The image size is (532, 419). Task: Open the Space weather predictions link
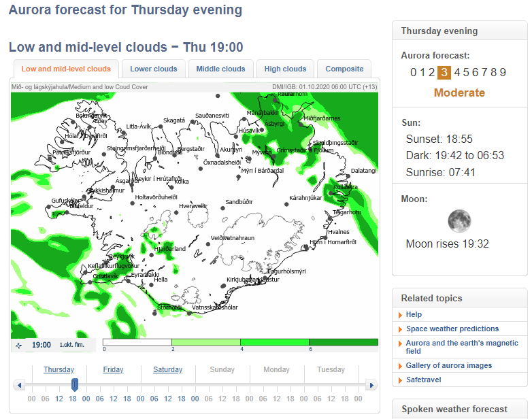point(452,329)
